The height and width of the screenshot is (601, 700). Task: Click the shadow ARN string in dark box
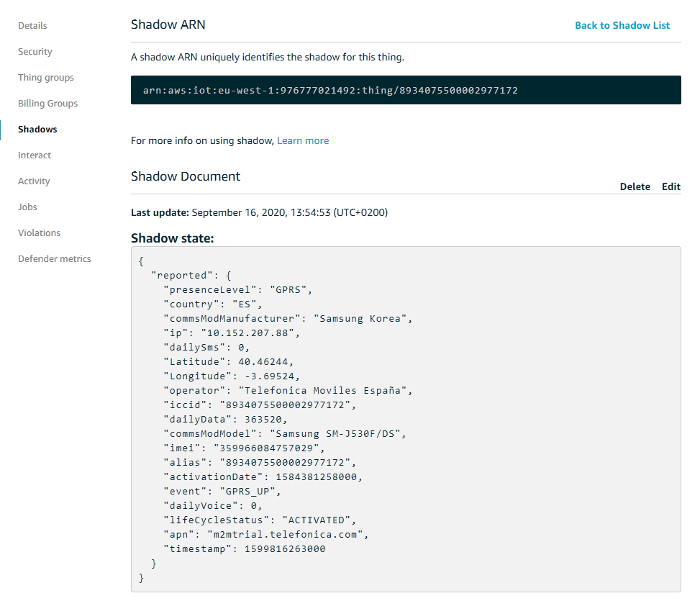coord(330,91)
